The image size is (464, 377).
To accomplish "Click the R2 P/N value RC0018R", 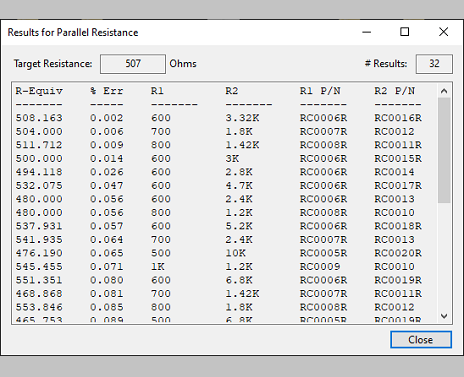I will click(398, 226).
